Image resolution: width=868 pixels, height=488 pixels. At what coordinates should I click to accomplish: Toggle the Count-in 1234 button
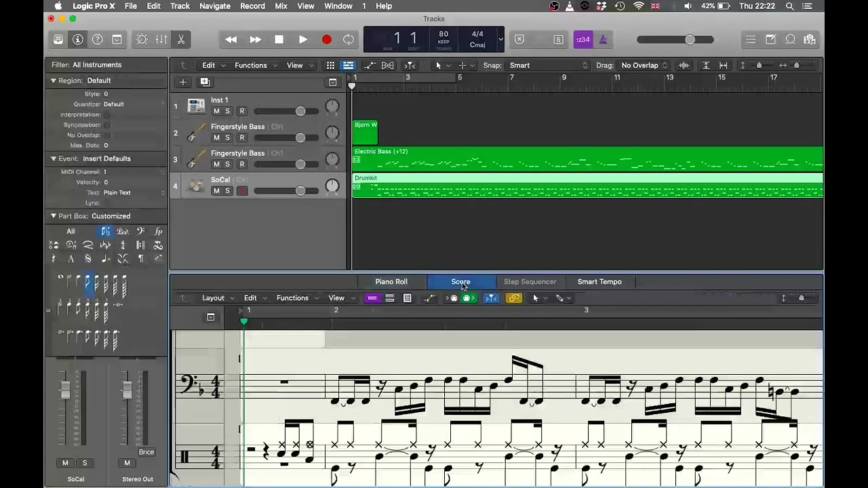[x=583, y=39]
